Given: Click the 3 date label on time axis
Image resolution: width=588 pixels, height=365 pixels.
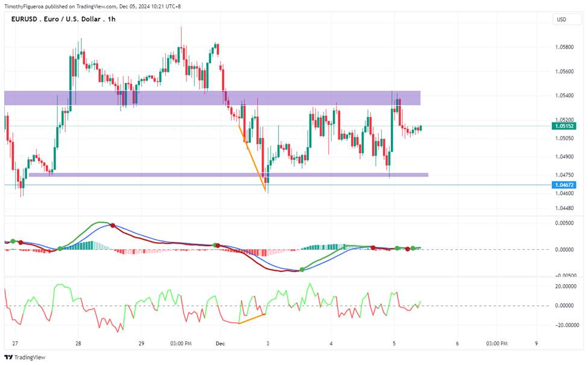Looking at the screenshot, I should 268,344.
